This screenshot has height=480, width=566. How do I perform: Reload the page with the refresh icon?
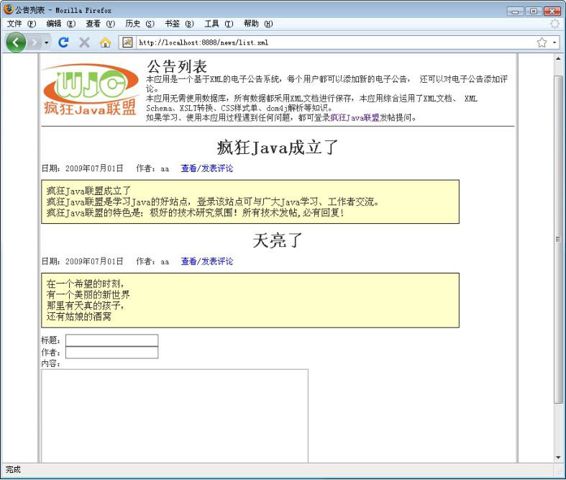click(x=64, y=43)
